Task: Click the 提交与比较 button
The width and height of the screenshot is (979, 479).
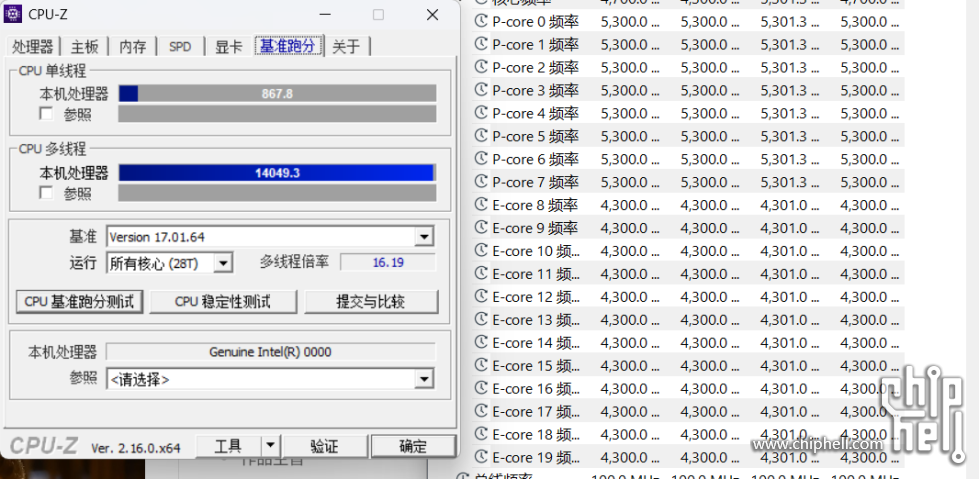Action: click(371, 302)
